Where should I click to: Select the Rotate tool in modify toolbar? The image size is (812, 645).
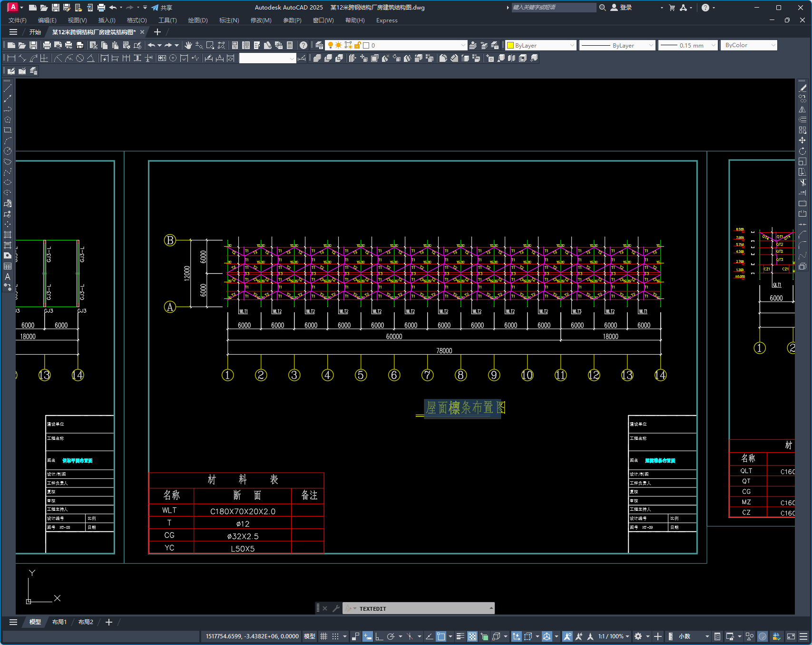[802, 151]
